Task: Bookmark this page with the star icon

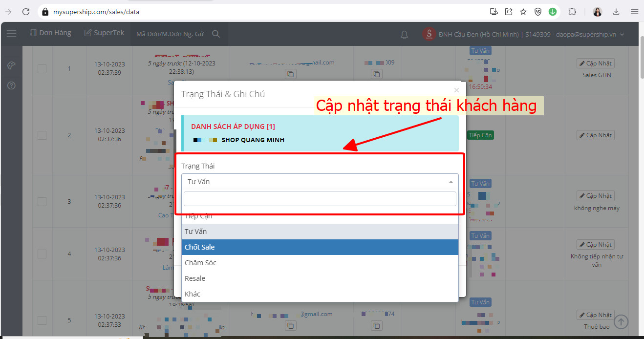Action: (x=523, y=12)
